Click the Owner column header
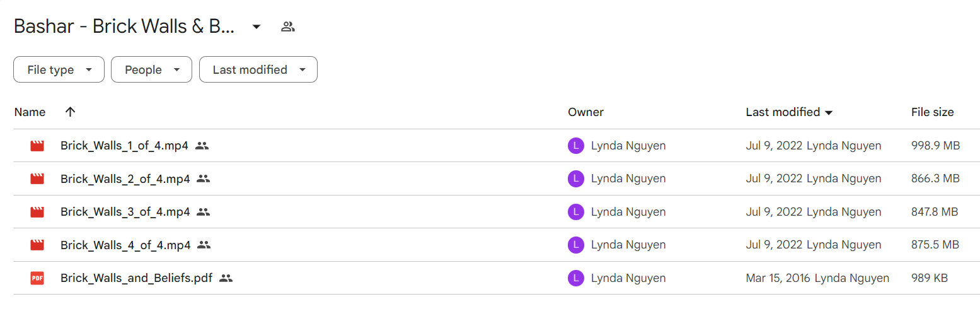980x316 pixels. [585, 112]
